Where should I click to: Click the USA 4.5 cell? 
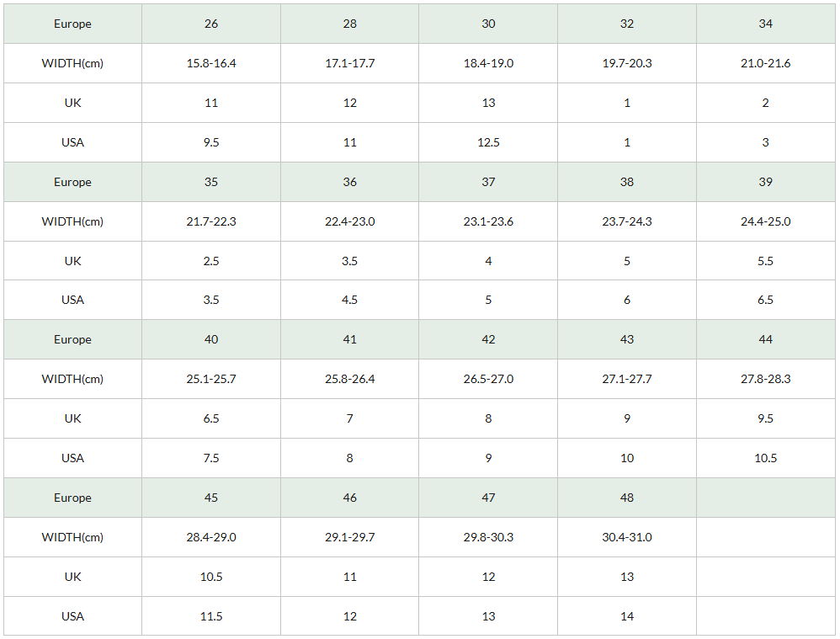click(x=350, y=300)
